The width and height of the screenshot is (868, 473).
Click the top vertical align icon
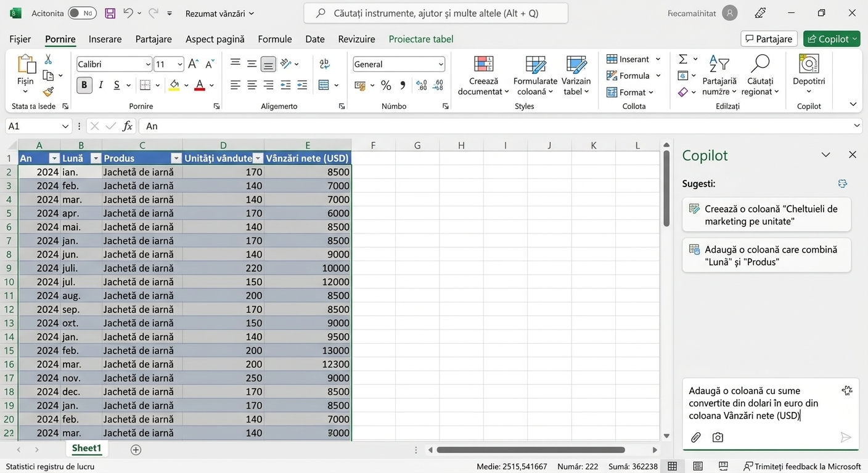click(x=235, y=63)
